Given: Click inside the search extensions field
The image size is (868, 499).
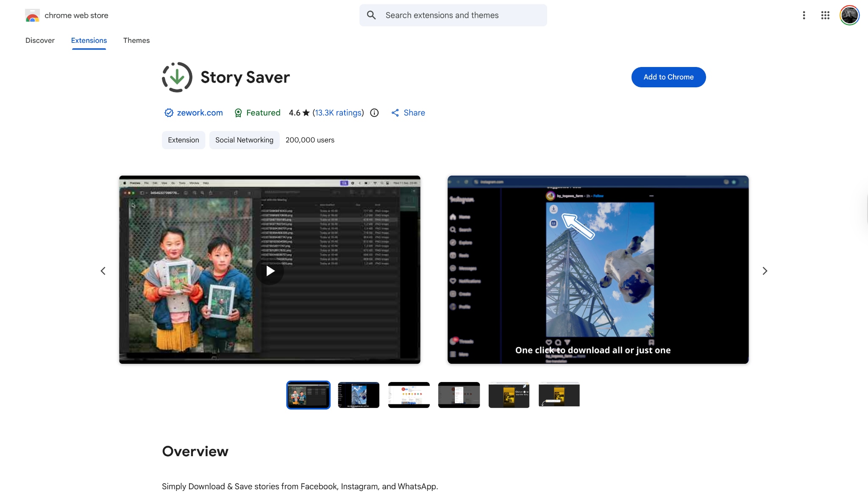Looking at the screenshot, I should 453,15.
